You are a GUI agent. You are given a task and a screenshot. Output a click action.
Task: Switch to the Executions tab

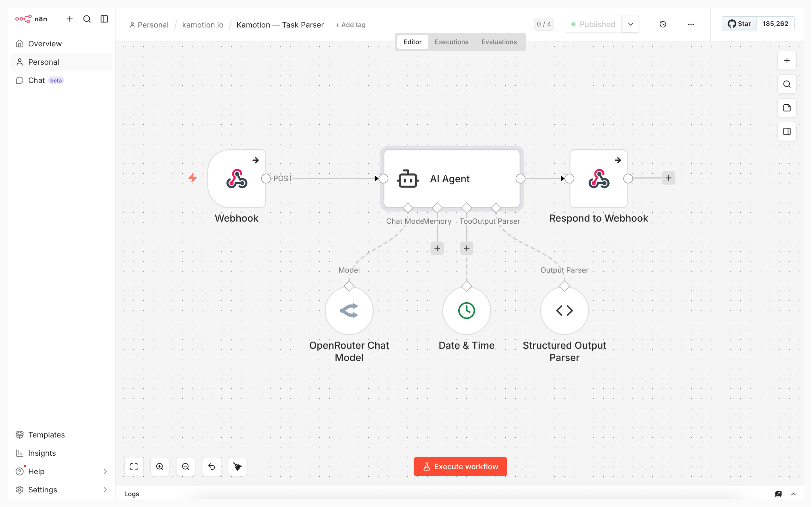451,42
